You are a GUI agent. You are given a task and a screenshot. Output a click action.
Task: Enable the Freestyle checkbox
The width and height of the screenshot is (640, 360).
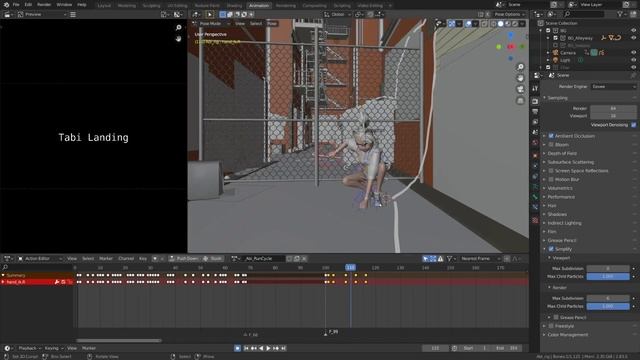point(551,326)
